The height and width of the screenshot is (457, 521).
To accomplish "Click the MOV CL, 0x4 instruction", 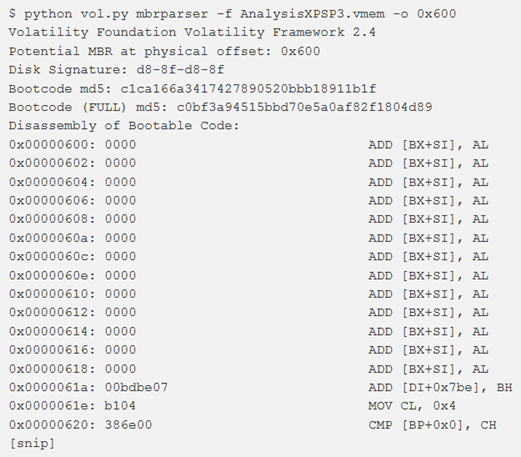I will (412, 406).
